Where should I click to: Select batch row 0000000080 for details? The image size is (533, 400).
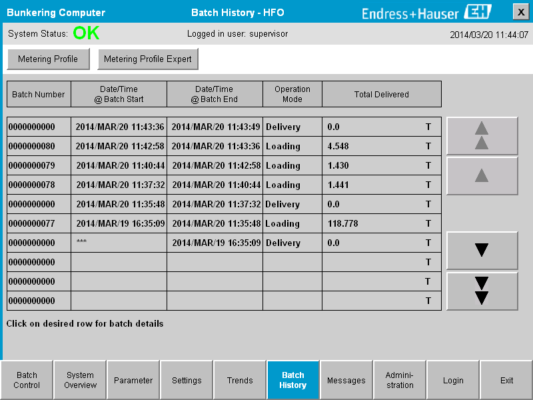pos(224,146)
